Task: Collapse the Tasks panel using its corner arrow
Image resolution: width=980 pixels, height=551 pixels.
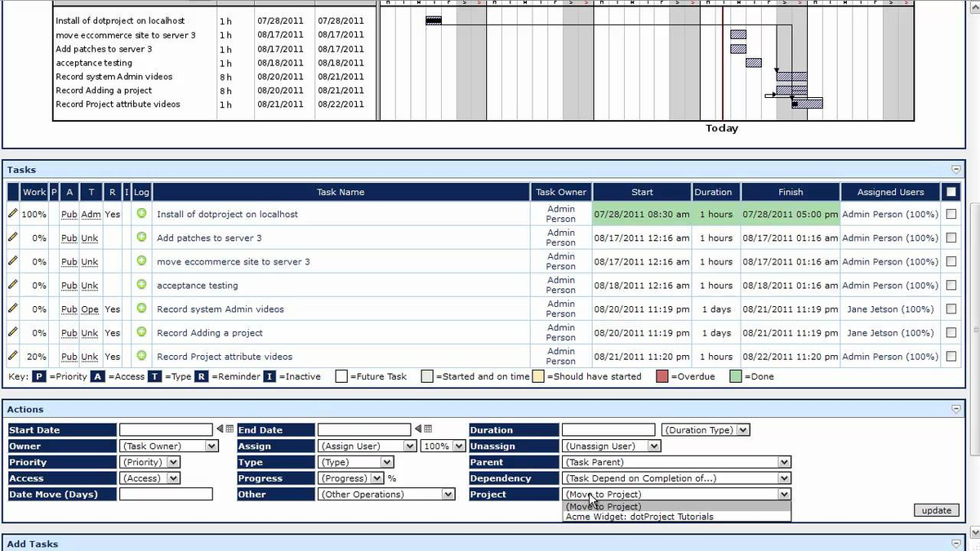Action: click(955, 170)
